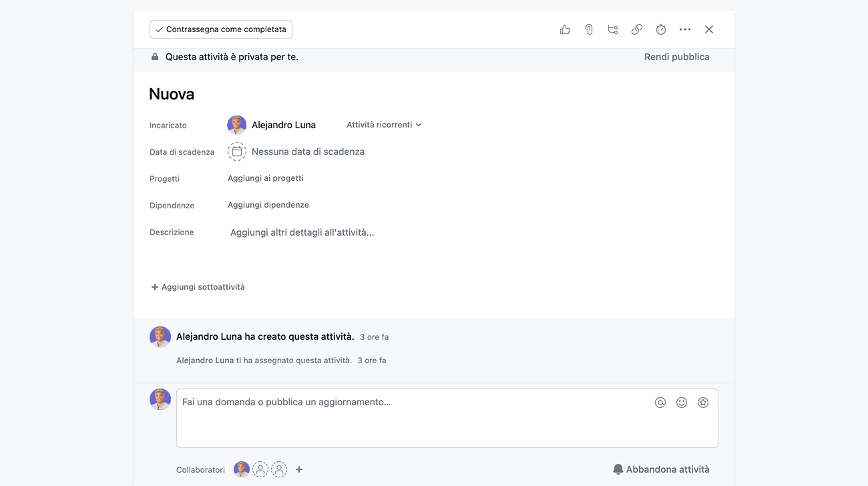Click Aggiungi dipendenze
Image resolution: width=868 pixels, height=486 pixels.
pos(268,205)
